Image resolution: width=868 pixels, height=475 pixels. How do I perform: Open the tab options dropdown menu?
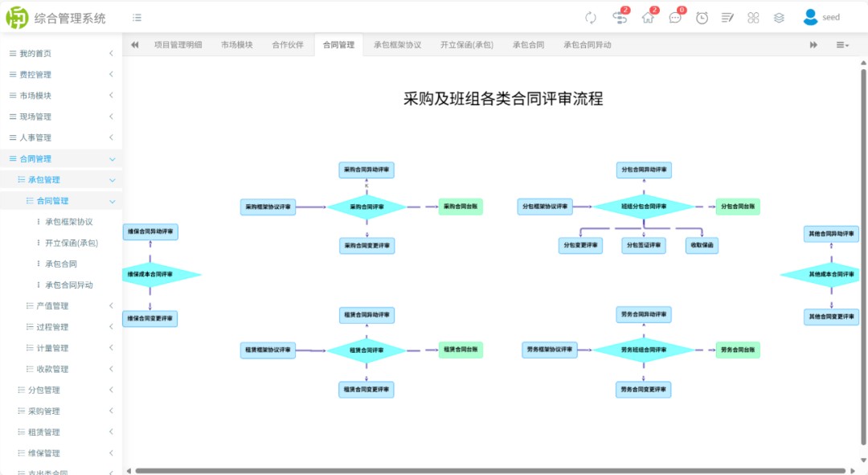click(x=841, y=45)
